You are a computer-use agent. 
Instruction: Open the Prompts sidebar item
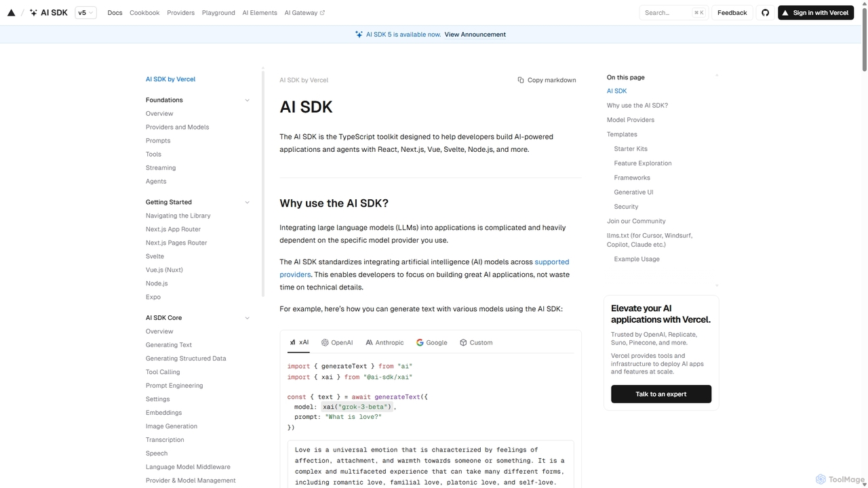pos(158,141)
